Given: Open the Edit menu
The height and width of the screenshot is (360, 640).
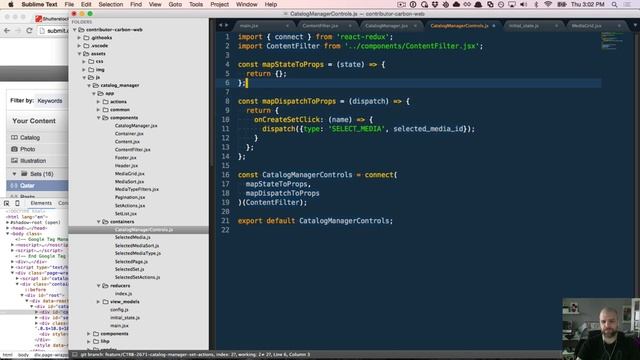Looking at the screenshot, I should 86,4.
